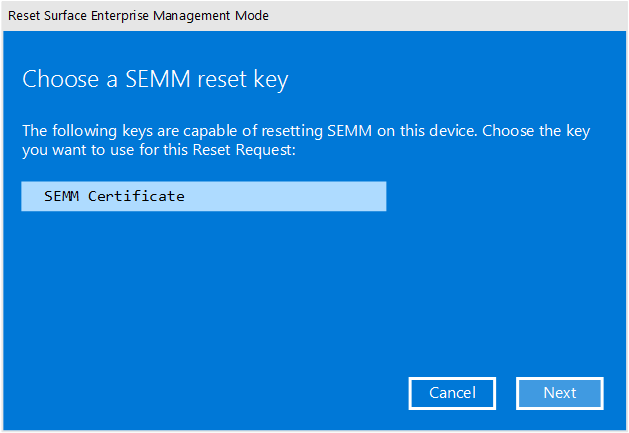Click the 'Choose a SEMM reset key' heading

point(155,80)
